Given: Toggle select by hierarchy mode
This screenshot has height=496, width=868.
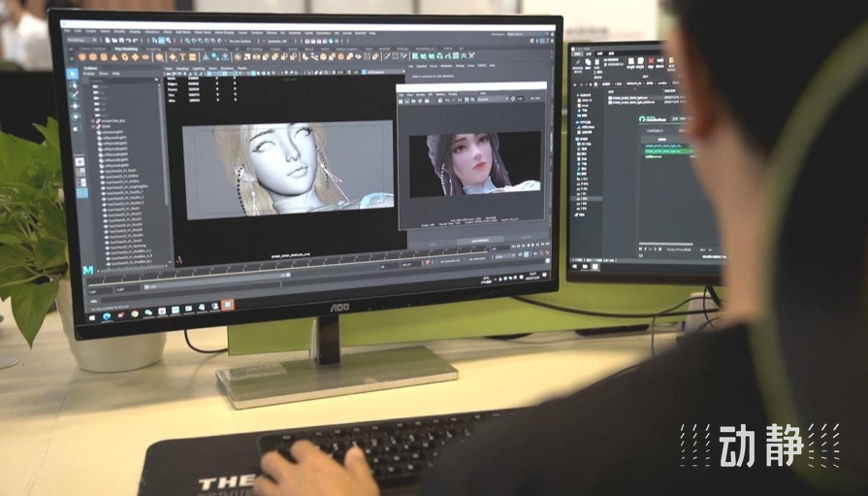Looking at the screenshot, I should click(x=154, y=41).
